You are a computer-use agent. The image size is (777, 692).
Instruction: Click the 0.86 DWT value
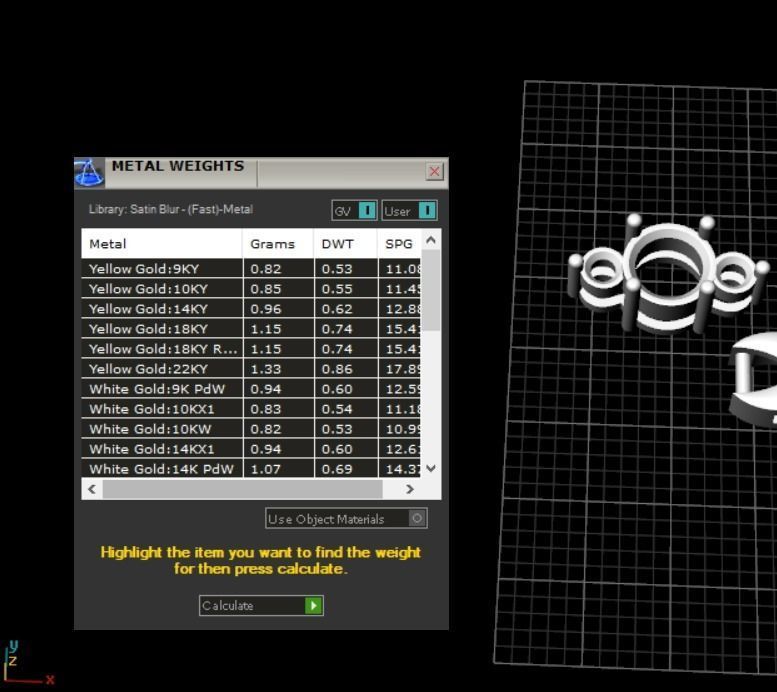[337, 369]
